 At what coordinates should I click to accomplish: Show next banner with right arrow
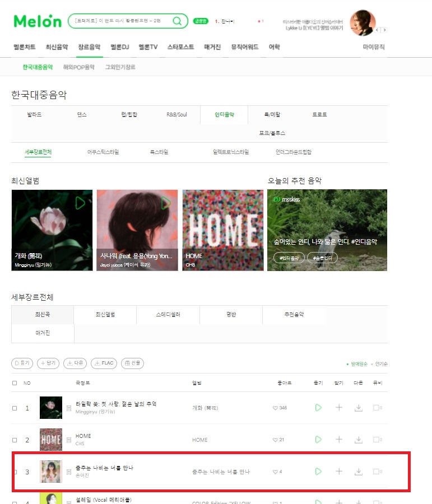(384, 30)
